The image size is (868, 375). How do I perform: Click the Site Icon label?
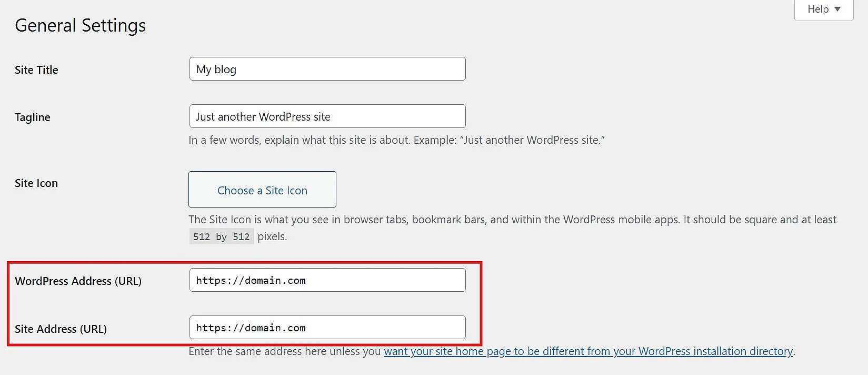(36, 183)
